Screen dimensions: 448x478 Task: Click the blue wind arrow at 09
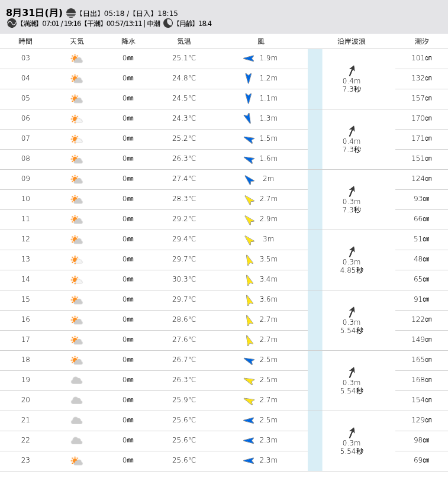click(x=250, y=180)
